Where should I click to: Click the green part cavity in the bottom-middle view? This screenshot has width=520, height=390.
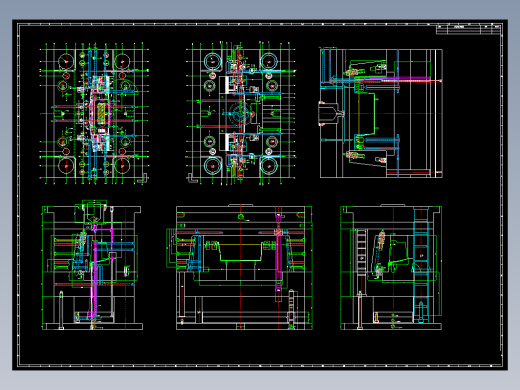240,252
